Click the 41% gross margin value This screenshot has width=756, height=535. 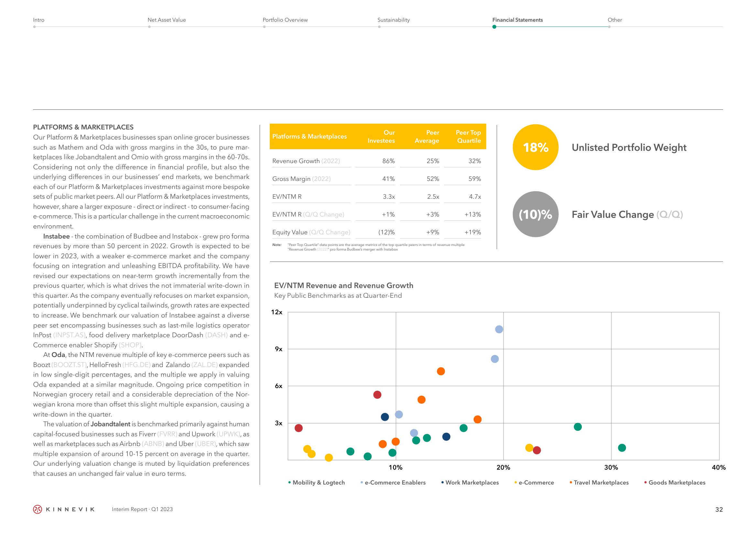(389, 179)
